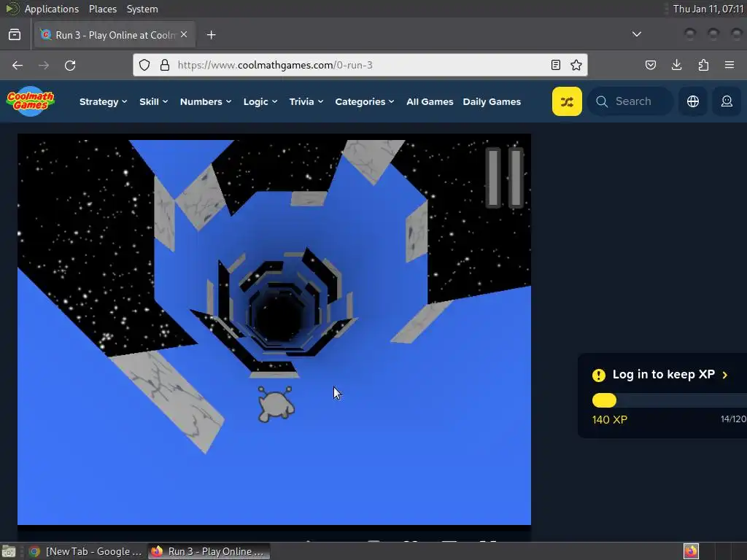The height and width of the screenshot is (560, 747).
Task: Open the Pocket save icon
Action: point(651,65)
